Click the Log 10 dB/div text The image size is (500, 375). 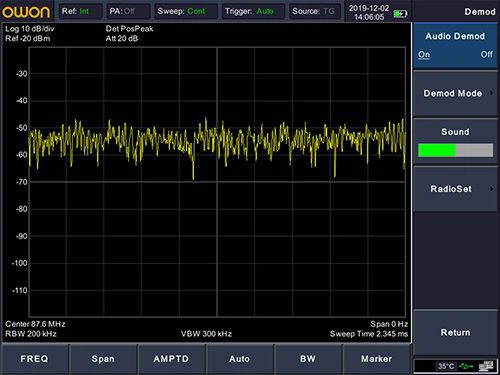30,29
